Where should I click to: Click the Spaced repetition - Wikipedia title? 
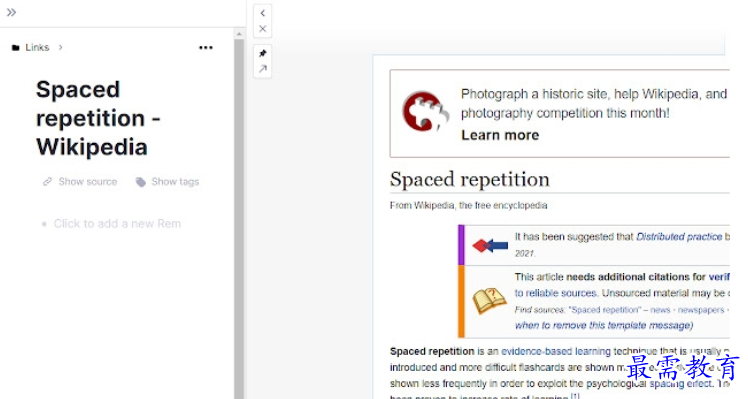(x=98, y=118)
